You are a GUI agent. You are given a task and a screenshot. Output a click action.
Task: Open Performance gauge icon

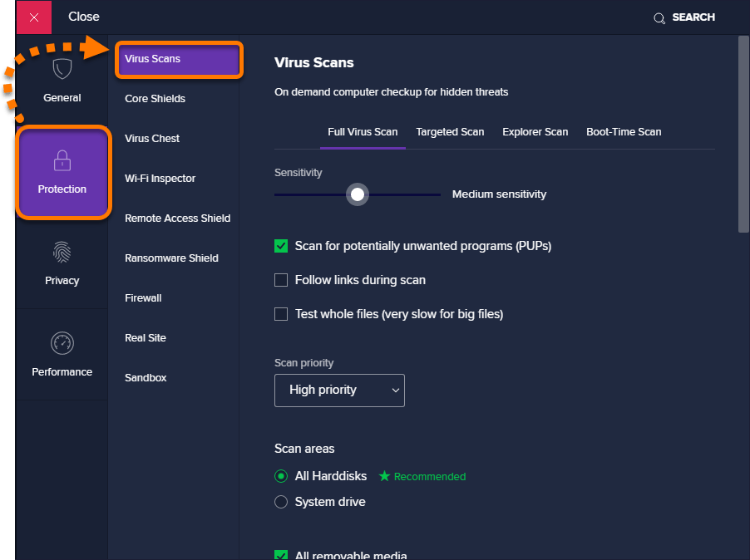62,343
